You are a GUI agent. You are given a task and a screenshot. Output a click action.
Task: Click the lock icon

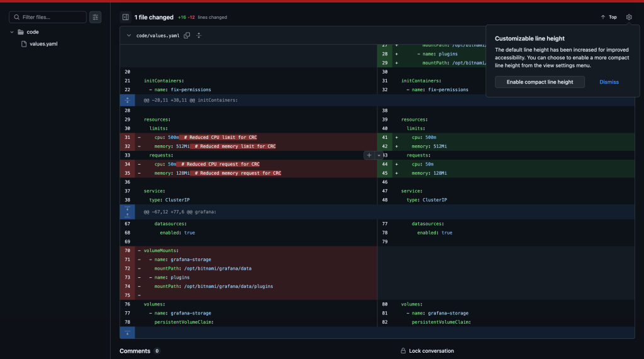tap(403, 351)
